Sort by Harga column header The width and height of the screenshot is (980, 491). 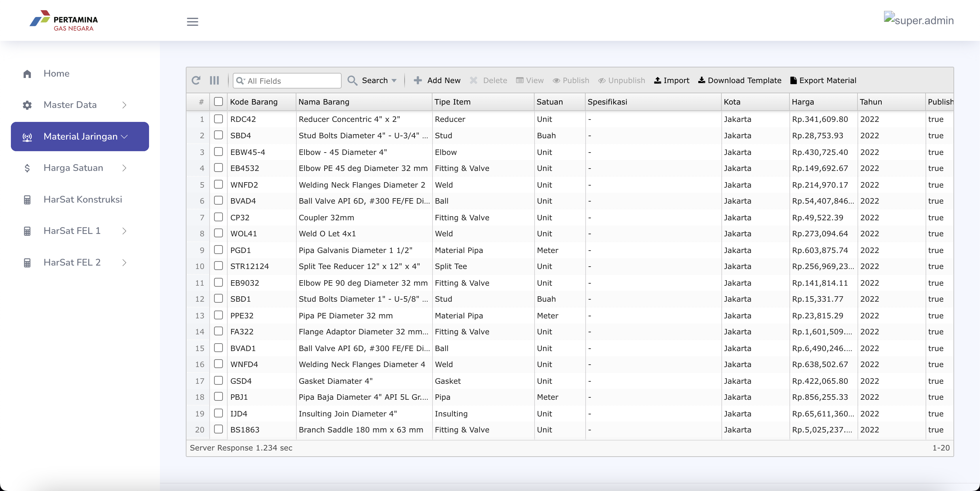click(x=823, y=101)
